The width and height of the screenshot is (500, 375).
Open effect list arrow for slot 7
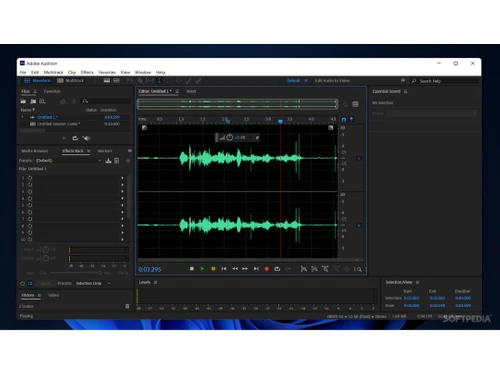point(122,219)
